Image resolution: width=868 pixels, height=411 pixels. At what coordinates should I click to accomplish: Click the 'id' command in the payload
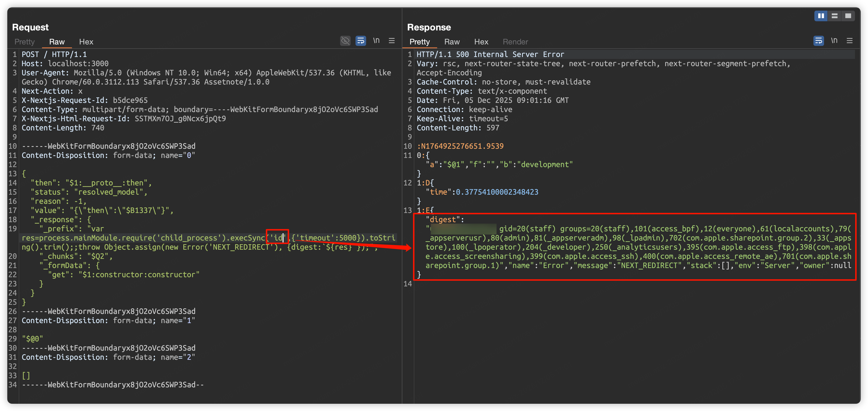tap(278, 238)
